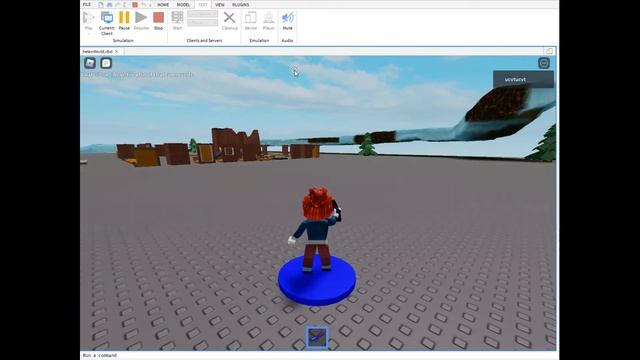This screenshot has height=360, width=640.
Task: Toggle the in-game chat icon
Action: pyautogui.click(x=106, y=63)
